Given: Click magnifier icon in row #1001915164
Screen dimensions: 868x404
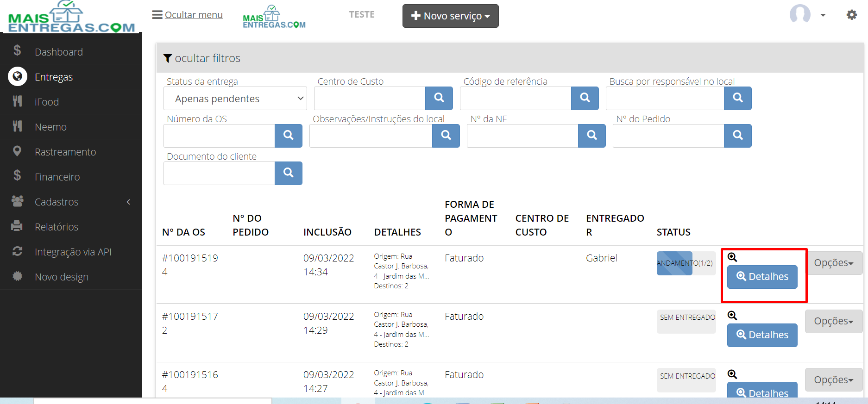Looking at the screenshot, I should [x=732, y=374].
